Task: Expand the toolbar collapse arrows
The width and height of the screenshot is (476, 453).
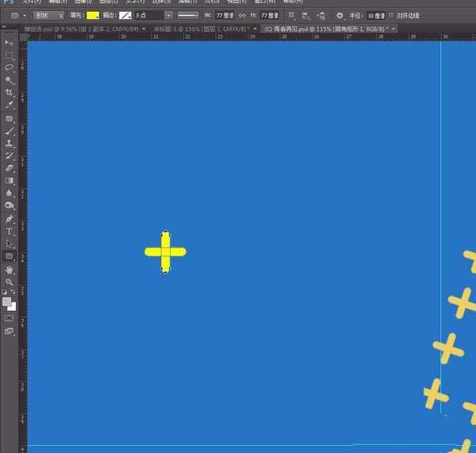Action: [x=4, y=27]
